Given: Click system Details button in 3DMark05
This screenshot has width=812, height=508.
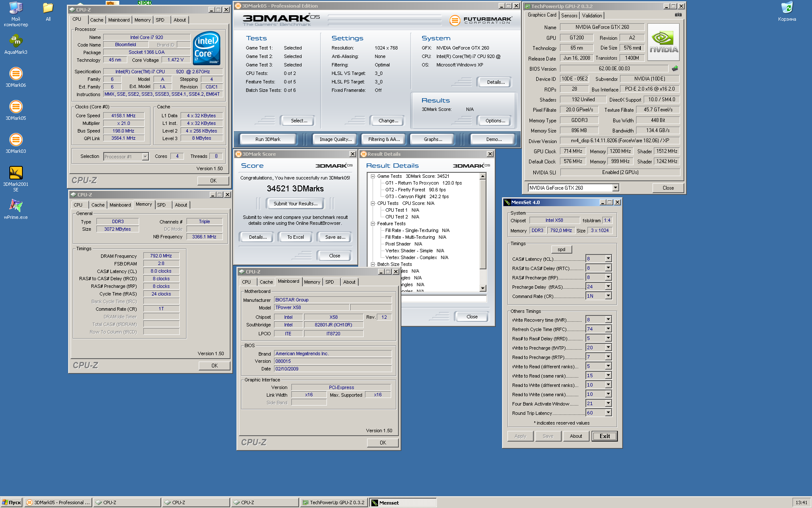Looking at the screenshot, I should 495,82.
